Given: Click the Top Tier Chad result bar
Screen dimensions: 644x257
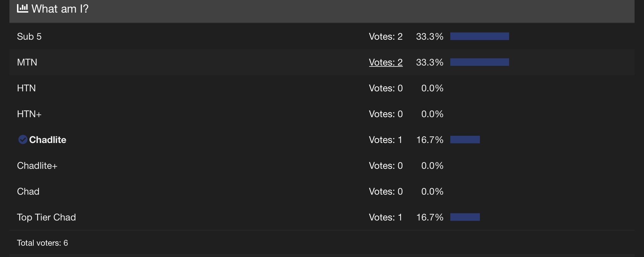Looking at the screenshot, I should 465,217.
